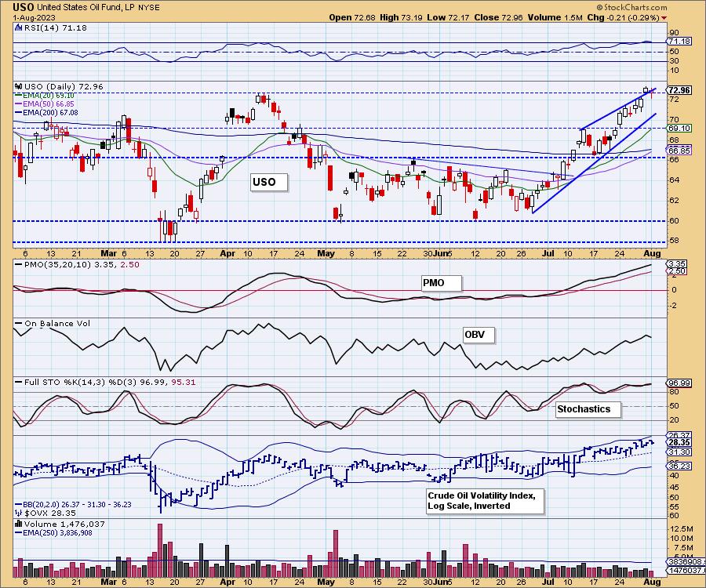Click the PMO annotation box
Image resolution: width=706 pixels, height=588 pixels.
tap(441, 284)
